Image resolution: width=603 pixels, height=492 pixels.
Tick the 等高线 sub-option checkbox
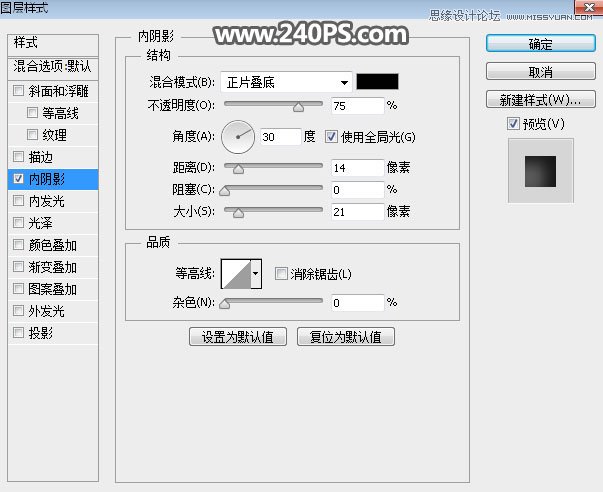(x=32, y=113)
